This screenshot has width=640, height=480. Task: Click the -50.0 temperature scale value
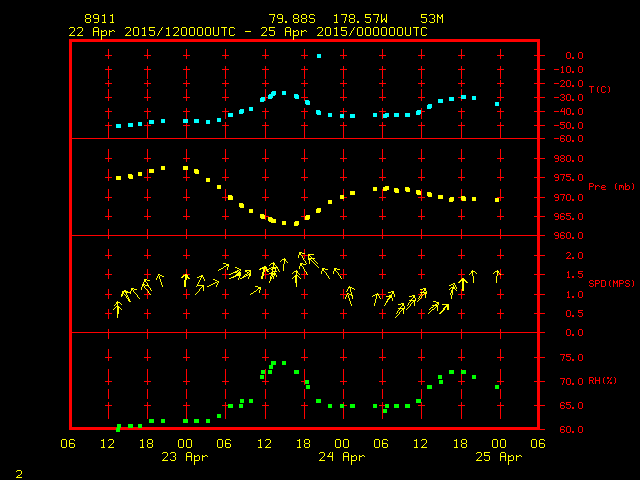(x=569, y=126)
